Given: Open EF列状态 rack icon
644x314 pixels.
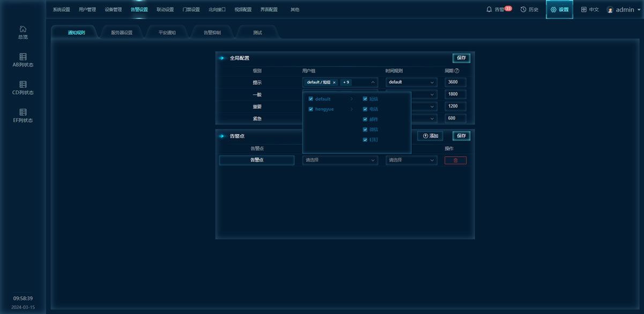Looking at the screenshot, I should 23,113.
